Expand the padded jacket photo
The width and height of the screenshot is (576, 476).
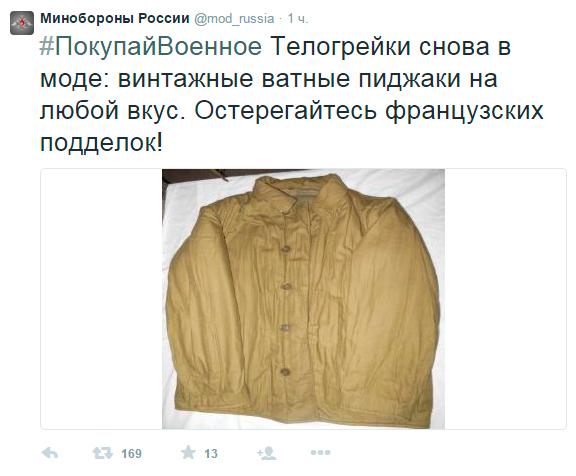(x=303, y=299)
